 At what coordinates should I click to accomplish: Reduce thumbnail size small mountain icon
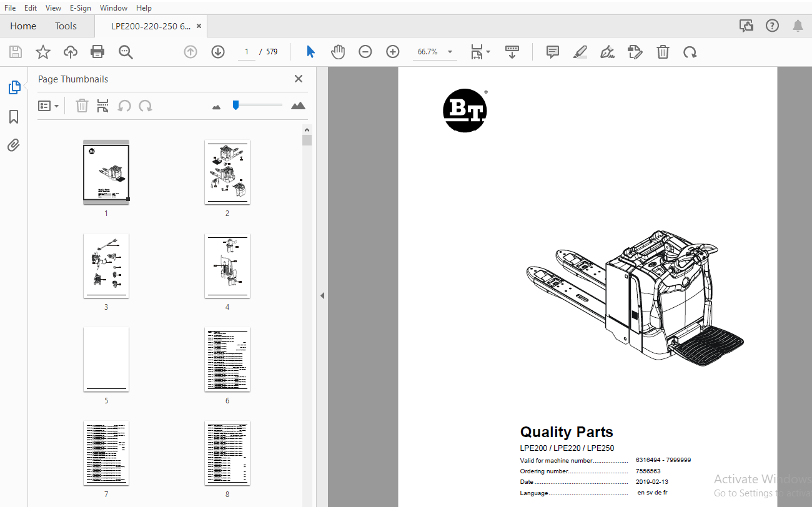[x=217, y=107]
